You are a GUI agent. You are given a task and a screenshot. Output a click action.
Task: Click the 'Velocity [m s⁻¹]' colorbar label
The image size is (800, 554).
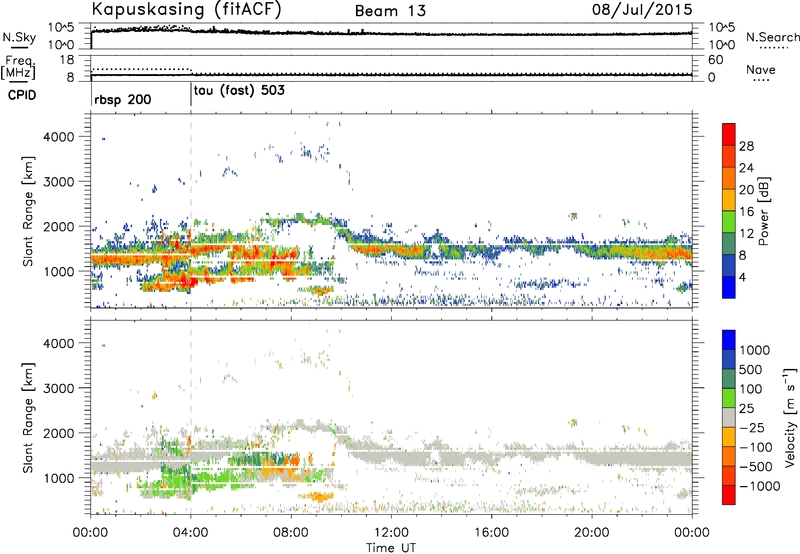[790, 417]
